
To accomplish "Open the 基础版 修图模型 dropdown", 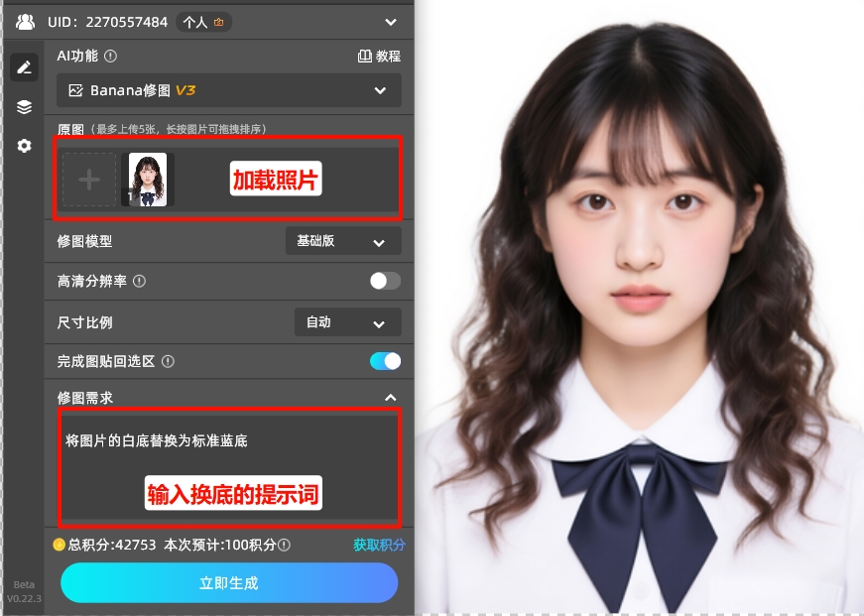I will pyautogui.click(x=342, y=240).
